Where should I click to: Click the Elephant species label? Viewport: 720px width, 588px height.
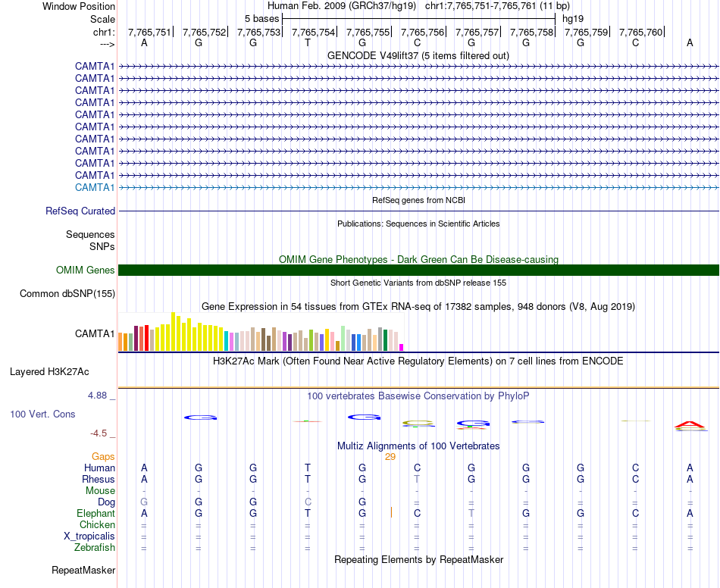point(96,514)
